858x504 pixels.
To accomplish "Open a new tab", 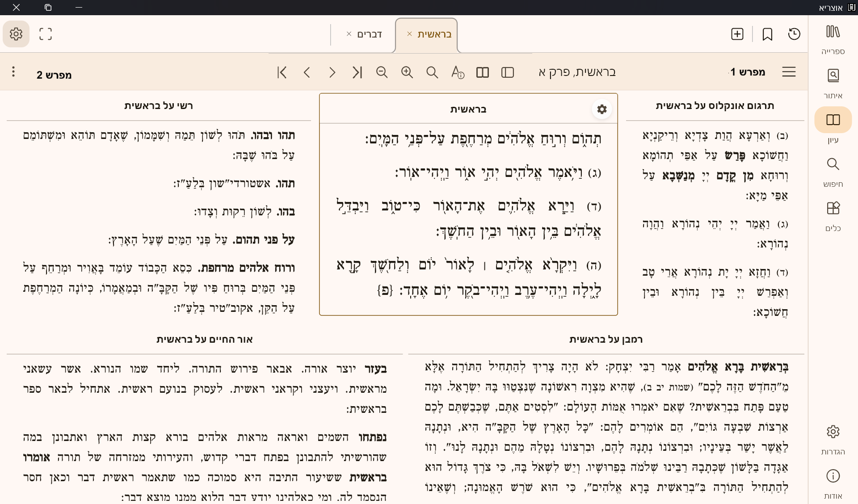I will click(737, 34).
